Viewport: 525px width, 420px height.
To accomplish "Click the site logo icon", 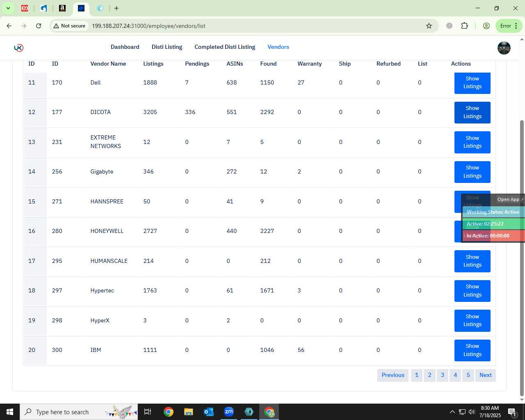I will tap(18, 48).
